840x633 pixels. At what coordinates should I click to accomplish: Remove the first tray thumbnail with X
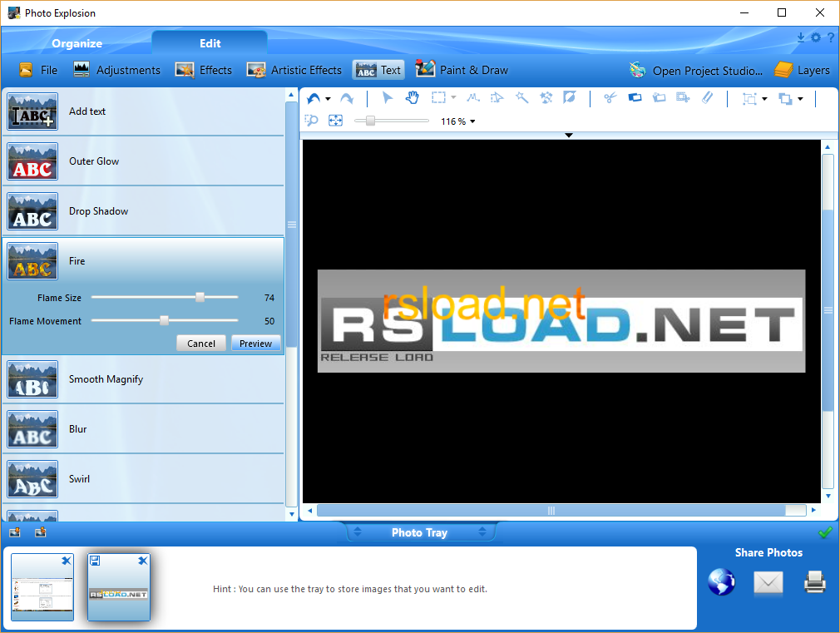(x=66, y=561)
